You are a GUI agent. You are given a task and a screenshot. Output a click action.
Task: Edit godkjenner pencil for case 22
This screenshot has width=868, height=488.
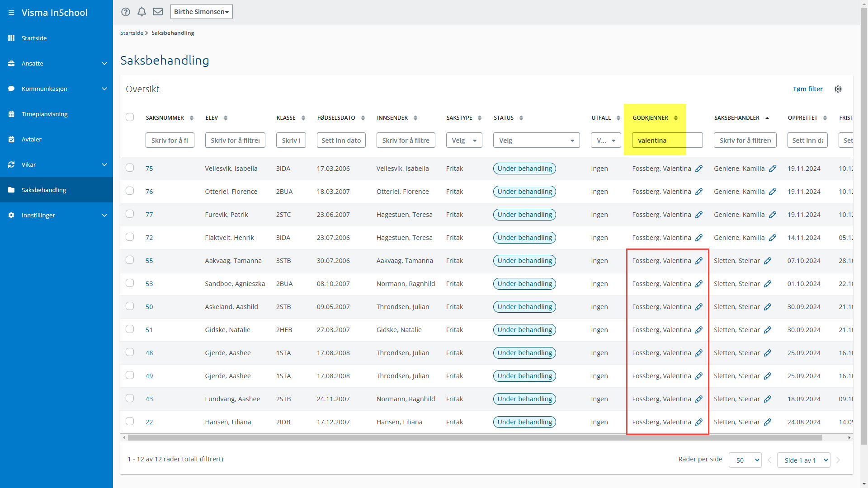point(699,422)
